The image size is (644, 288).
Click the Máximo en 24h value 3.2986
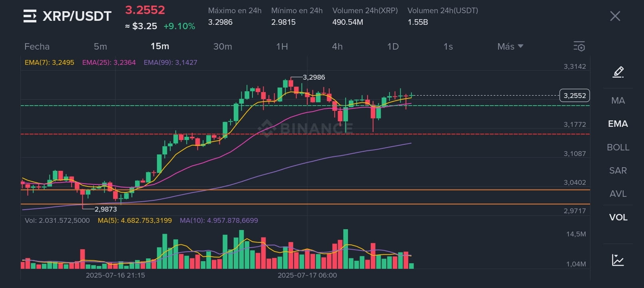point(220,22)
